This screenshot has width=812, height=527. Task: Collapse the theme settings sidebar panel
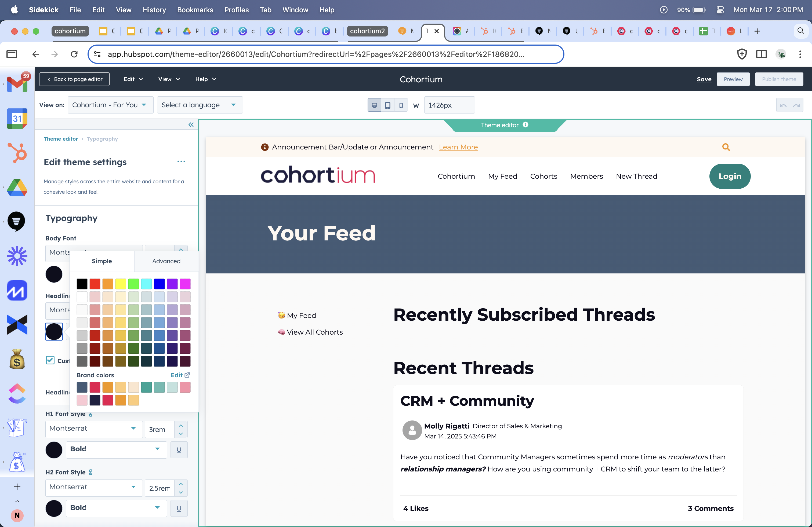(x=191, y=125)
